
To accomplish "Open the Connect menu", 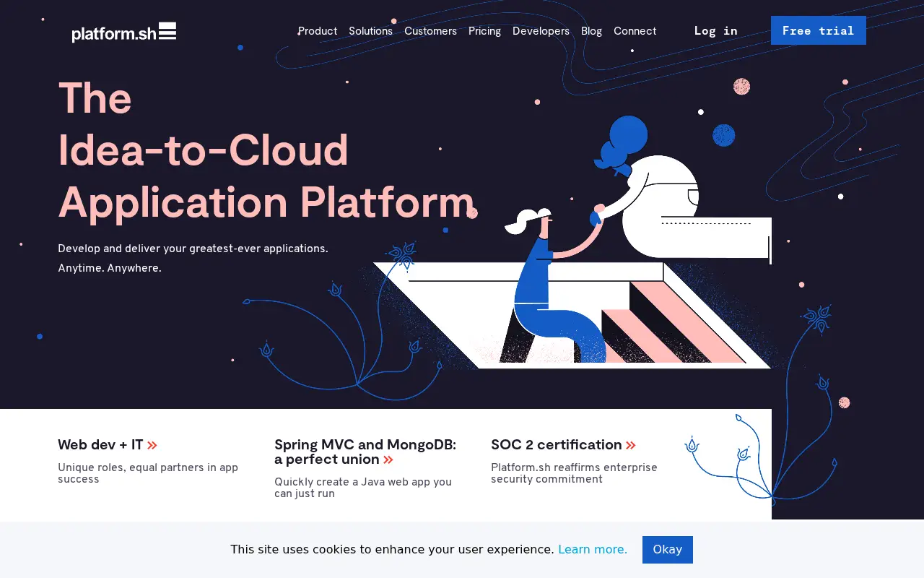I will tap(635, 31).
